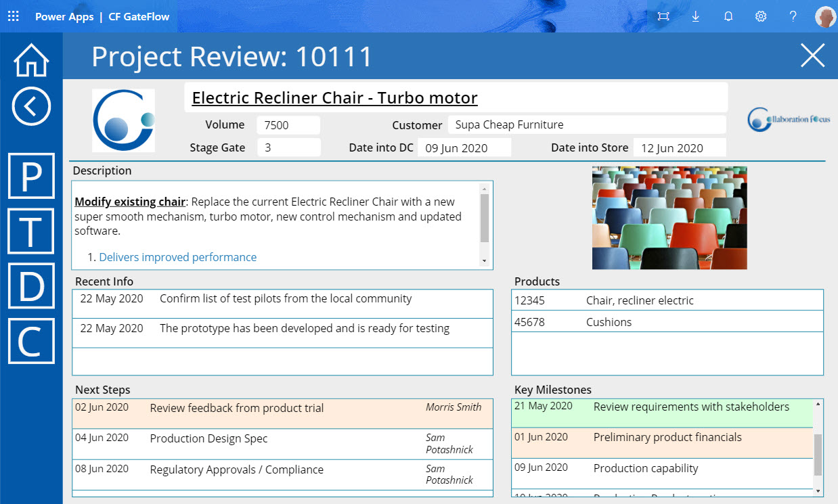Open Power Apps settings via the gear icon
The width and height of the screenshot is (838, 504).
pyautogui.click(x=761, y=16)
